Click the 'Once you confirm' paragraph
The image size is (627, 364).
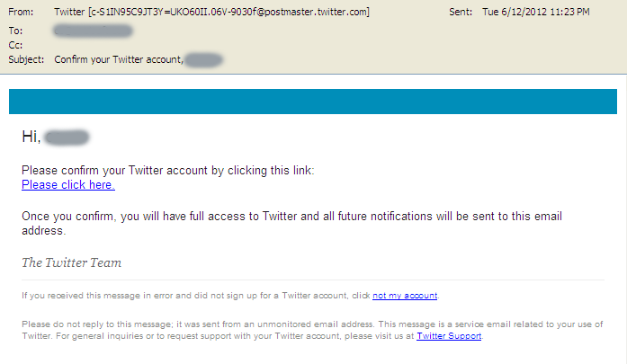click(291, 224)
